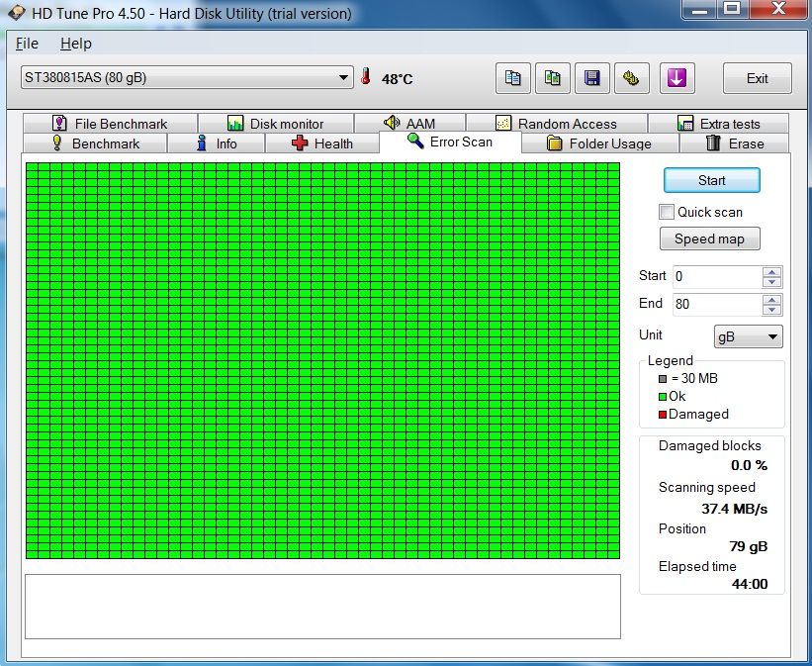Click the empty scan log box below grid

322,607
